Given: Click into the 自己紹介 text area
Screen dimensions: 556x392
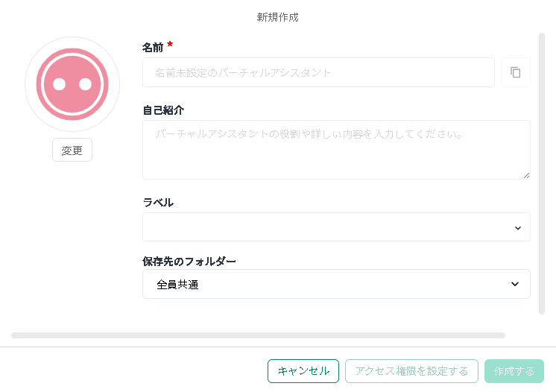Looking at the screenshot, I should [x=336, y=149].
